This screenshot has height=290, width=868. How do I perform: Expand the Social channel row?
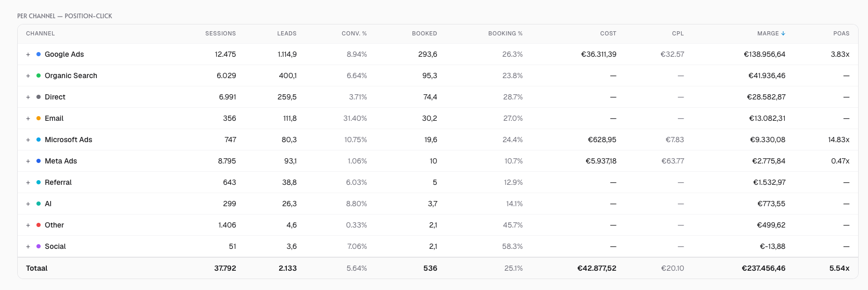click(x=28, y=247)
